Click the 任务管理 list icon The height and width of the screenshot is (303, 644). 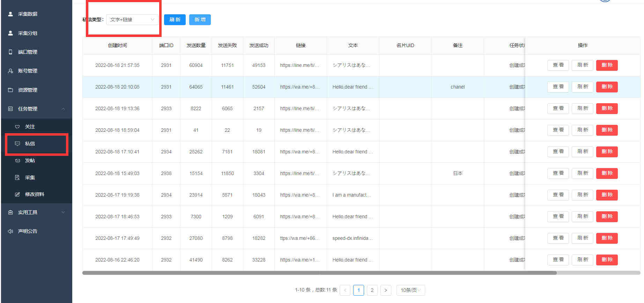(x=10, y=109)
